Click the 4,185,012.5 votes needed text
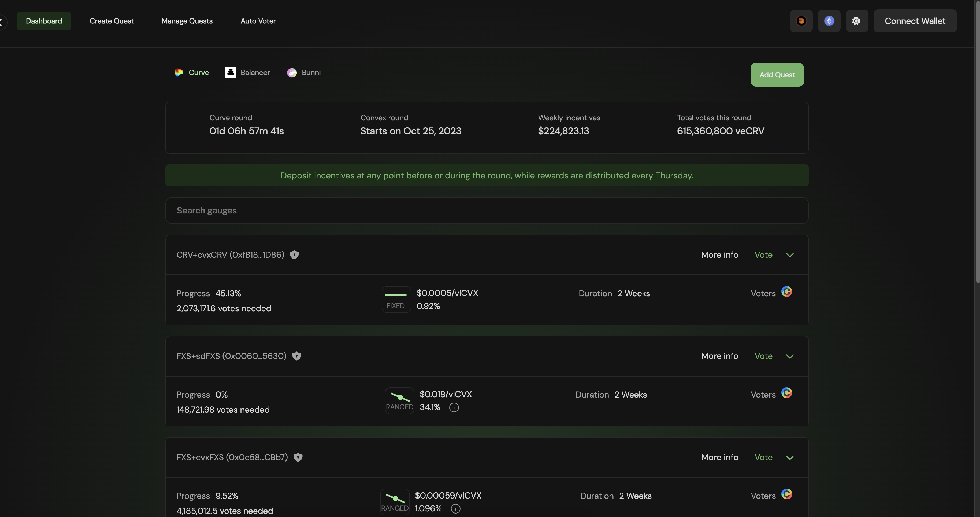Image resolution: width=980 pixels, height=517 pixels. click(225, 511)
